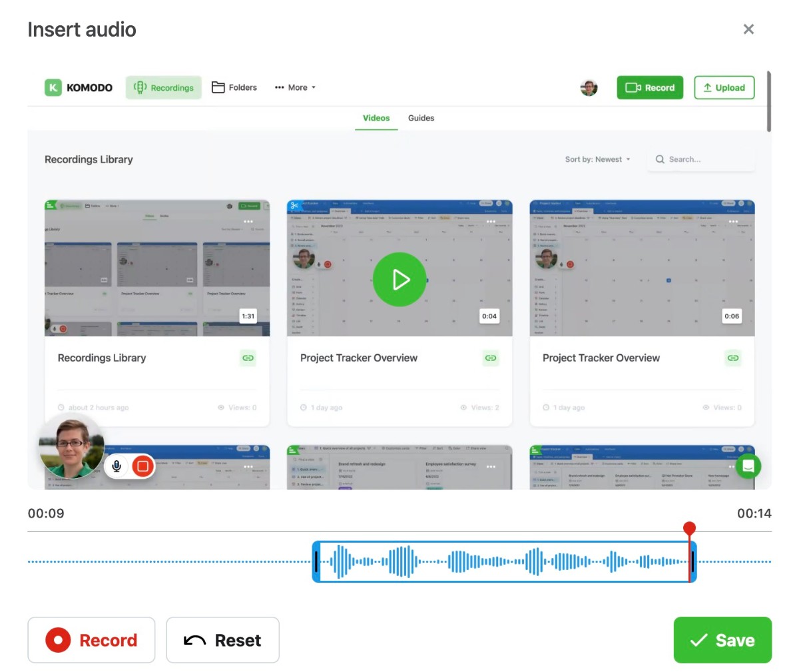
Task: Play the Project Tracker Overview video
Action: pos(400,280)
